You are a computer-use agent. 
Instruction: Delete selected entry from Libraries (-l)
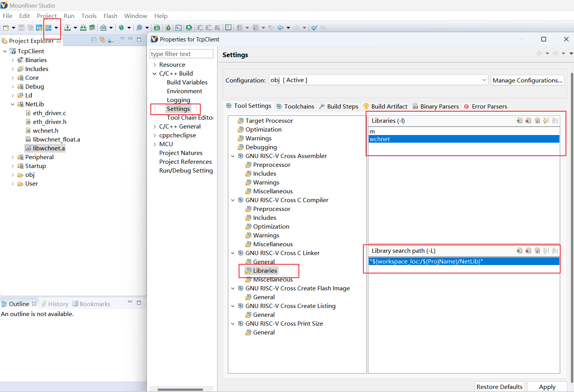528,120
